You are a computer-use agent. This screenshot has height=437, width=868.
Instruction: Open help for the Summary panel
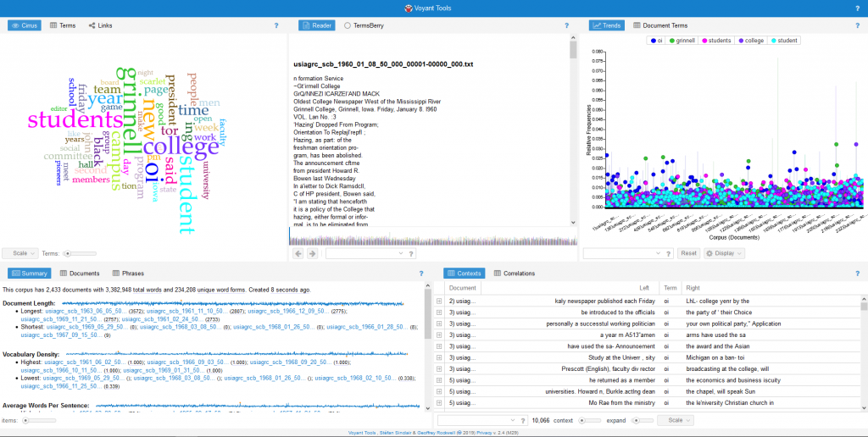pos(420,274)
